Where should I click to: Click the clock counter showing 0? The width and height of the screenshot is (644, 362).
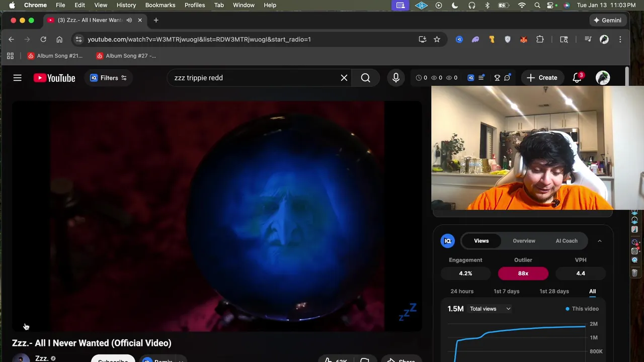(422, 78)
